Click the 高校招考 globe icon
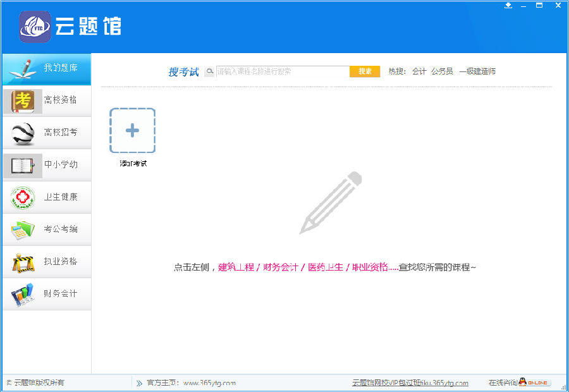 [x=23, y=133]
